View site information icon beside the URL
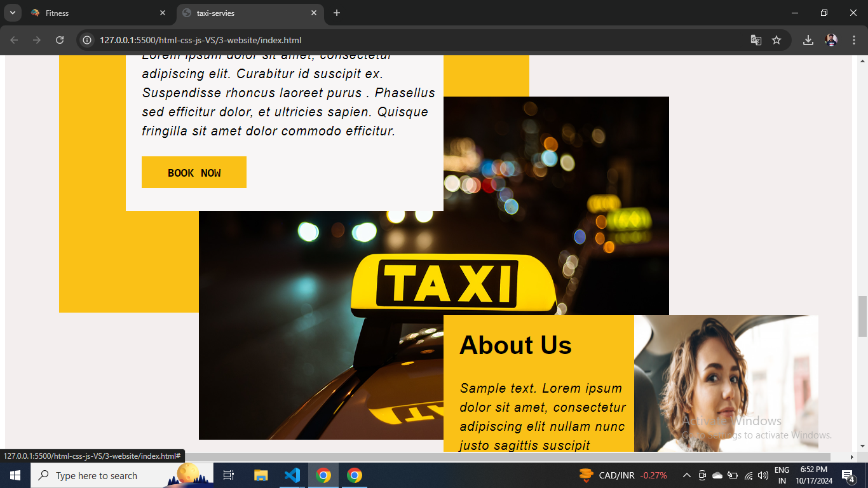The height and width of the screenshot is (488, 868). coord(88,40)
